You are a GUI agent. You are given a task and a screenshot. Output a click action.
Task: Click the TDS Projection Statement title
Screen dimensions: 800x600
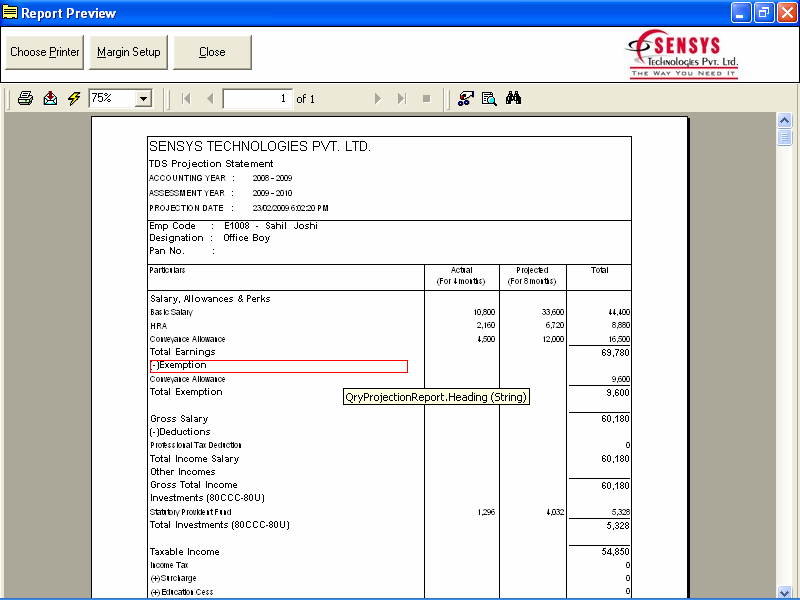[x=211, y=164]
